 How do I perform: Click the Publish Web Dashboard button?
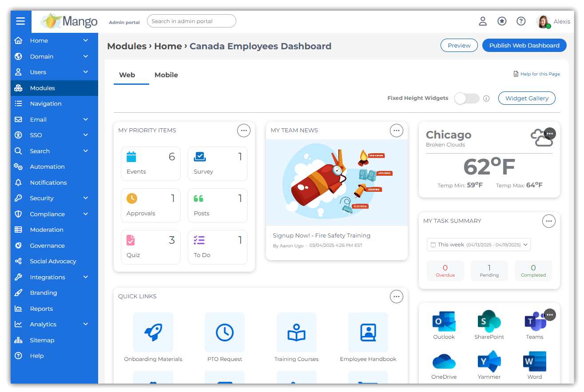(x=524, y=45)
